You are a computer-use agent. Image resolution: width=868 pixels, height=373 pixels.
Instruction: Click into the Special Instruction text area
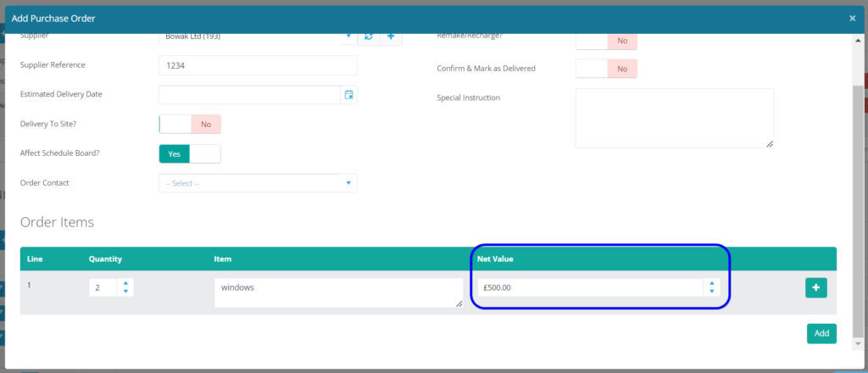pos(674,118)
